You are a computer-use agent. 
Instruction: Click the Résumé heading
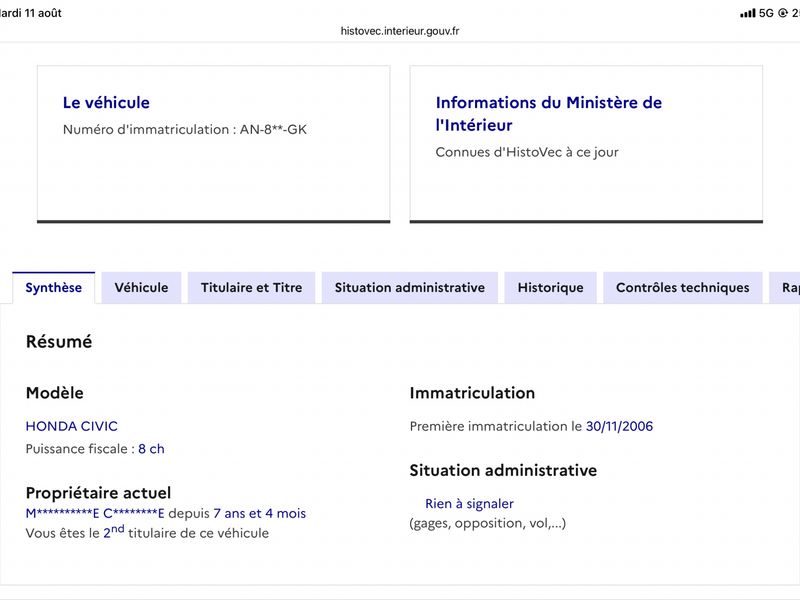point(59,341)
